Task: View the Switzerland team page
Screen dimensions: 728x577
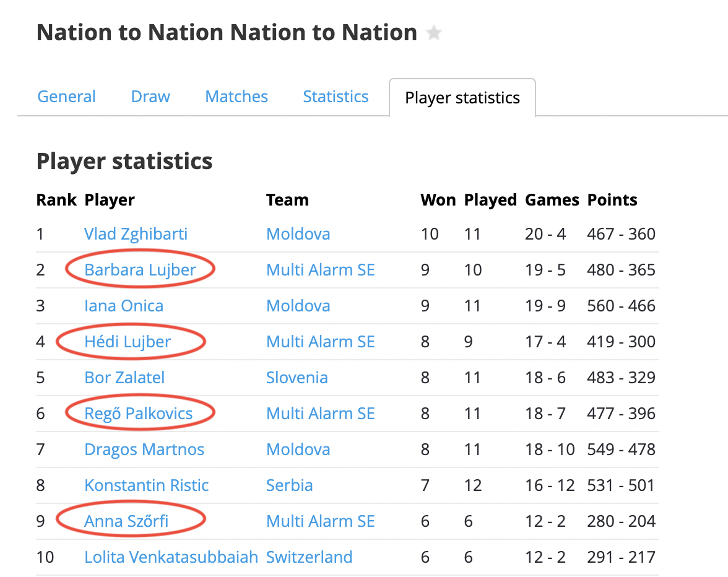Action: [309, 557]
